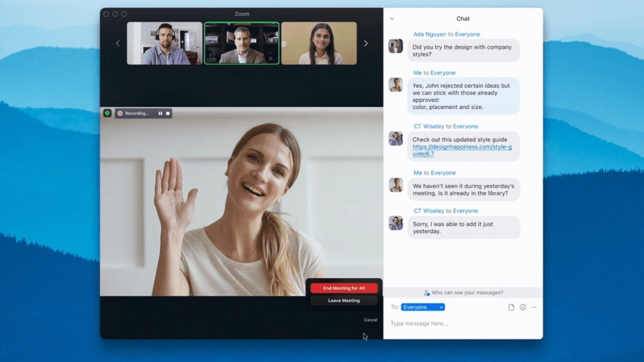Click Ada Nguyen's avatar in the chat
Screen dimensions: 644x362
[x=395, y=46]
